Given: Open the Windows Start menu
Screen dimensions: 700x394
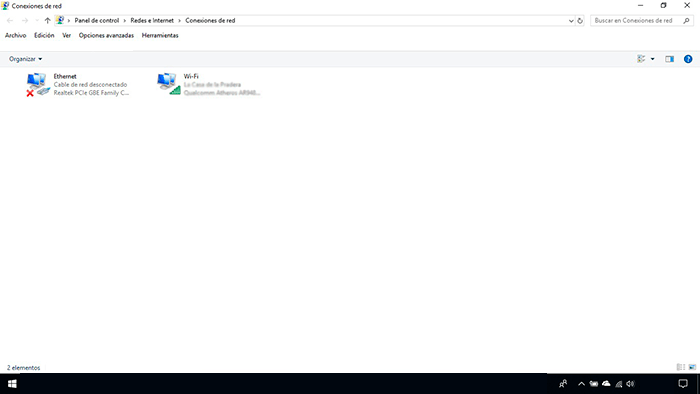Looking at the screenshot, I should 12,384.
